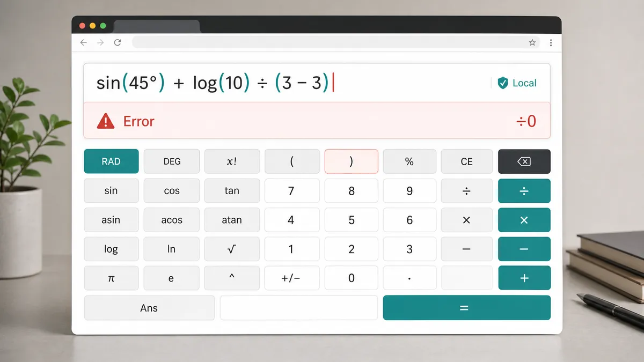Click the ln natural log key
The image size is (644, 362).
(172, 249)
